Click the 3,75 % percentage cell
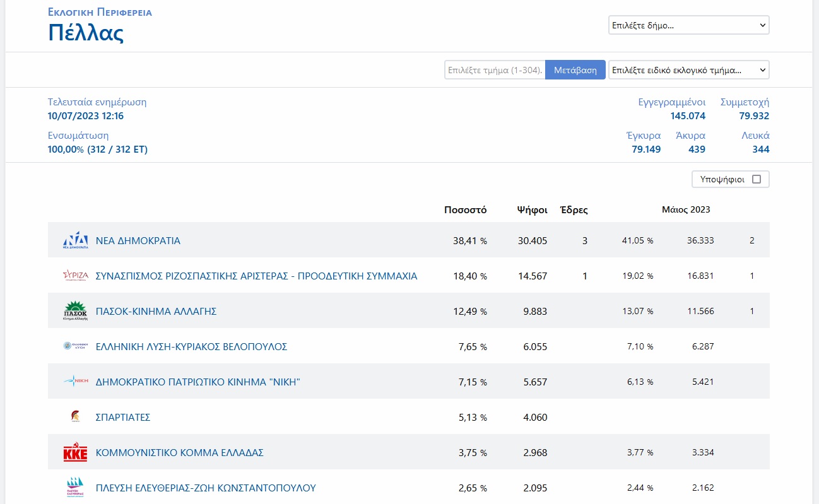This screenshot has width=819, height=504. click(x=473, y=453)
